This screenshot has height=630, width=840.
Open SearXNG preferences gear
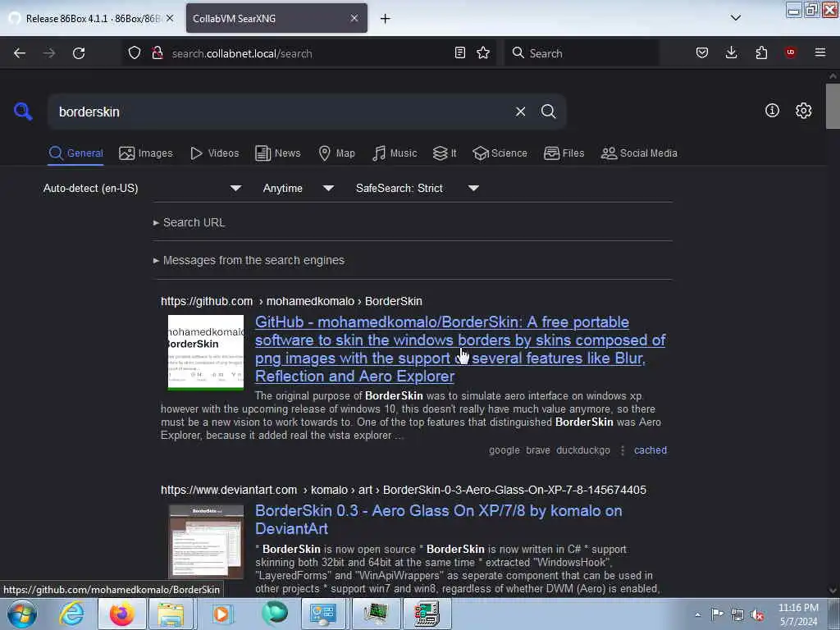(x=804, y=111)
